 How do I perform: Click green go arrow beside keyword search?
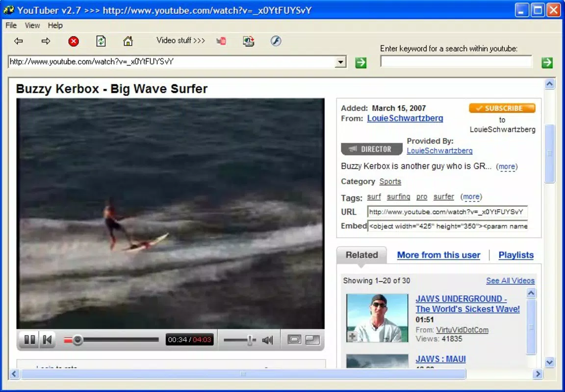coord(547,63)
